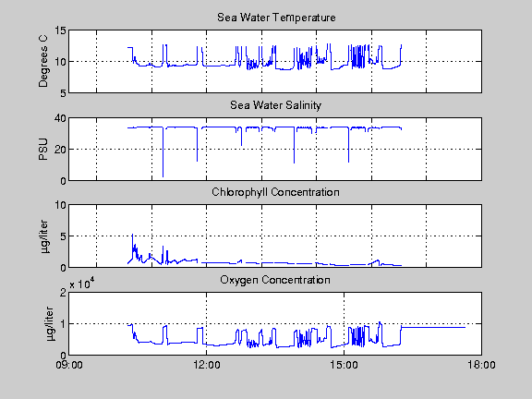Click the deepest salinity spike near zero
Viewport: 532px width, 399px height.
pyautogui.click(x=163, y=175)
